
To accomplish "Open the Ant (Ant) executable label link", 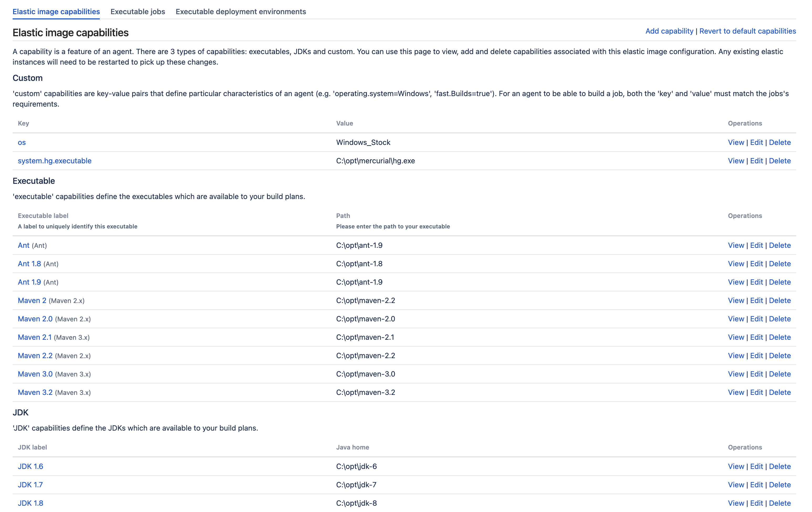I will click(24, 245).
